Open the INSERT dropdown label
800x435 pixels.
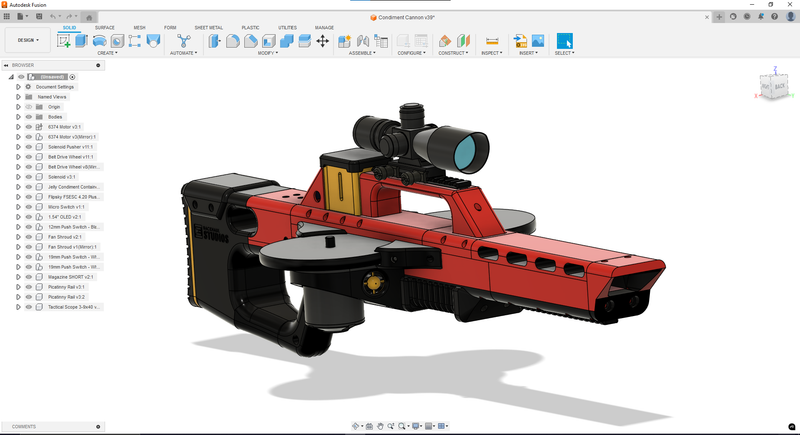pos(529,53)
